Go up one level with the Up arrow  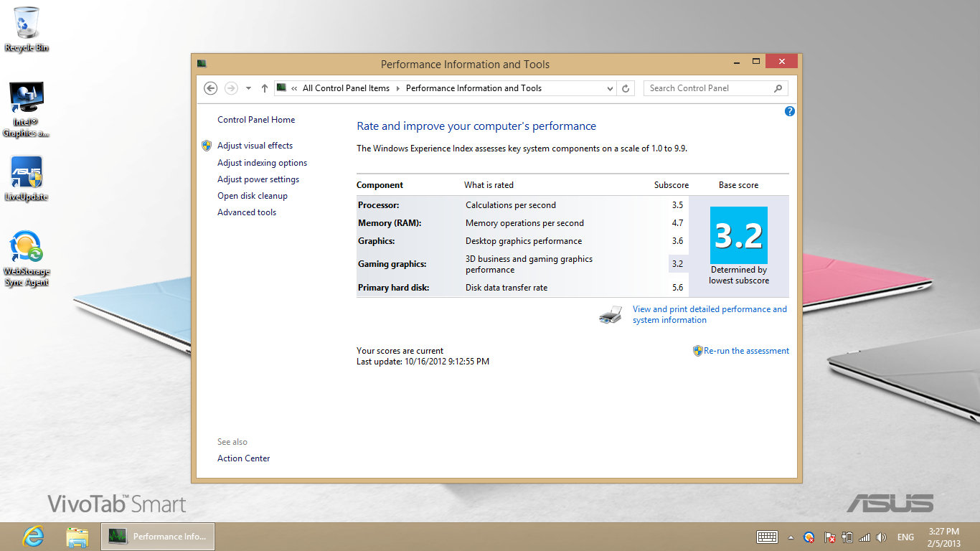click(265, 88)
